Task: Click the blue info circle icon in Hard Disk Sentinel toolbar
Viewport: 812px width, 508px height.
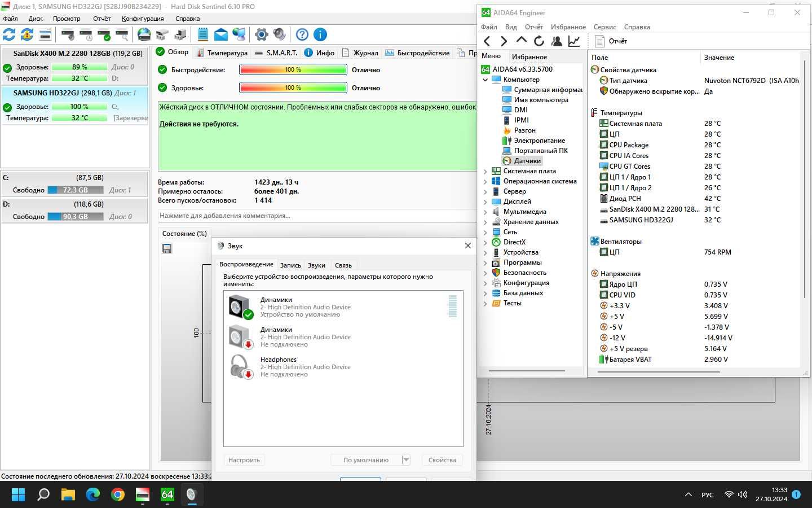Action: point(320,34)
